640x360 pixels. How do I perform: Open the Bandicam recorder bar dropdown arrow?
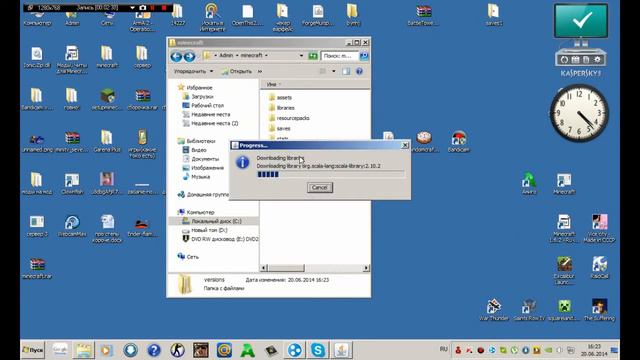pyautogui.click(x=132, y=8)
